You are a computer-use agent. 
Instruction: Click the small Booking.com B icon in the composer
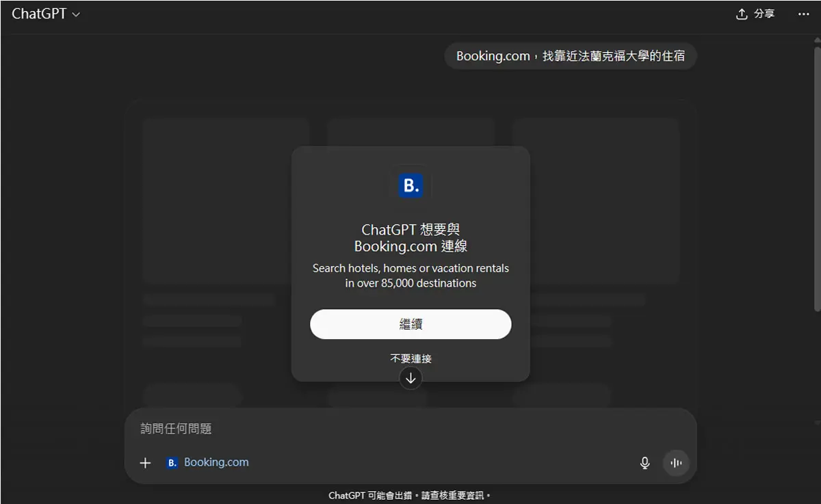172,463
